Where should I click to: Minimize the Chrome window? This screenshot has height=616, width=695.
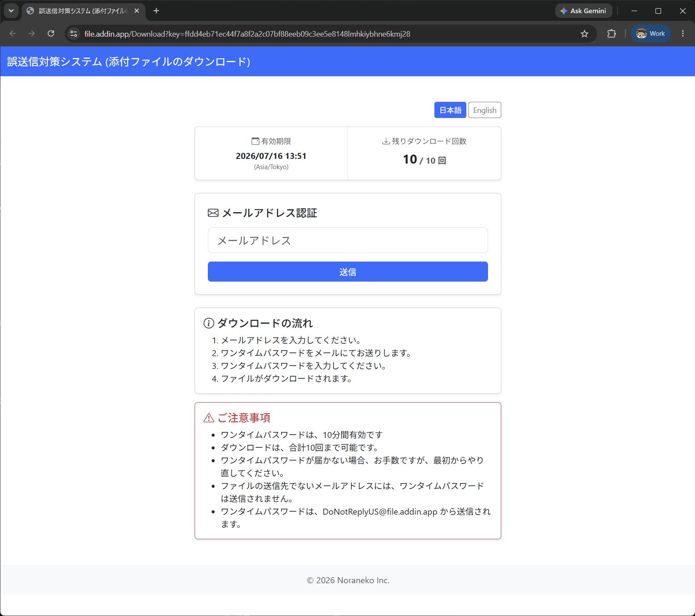pyautogui.click(x=634, y=11)
